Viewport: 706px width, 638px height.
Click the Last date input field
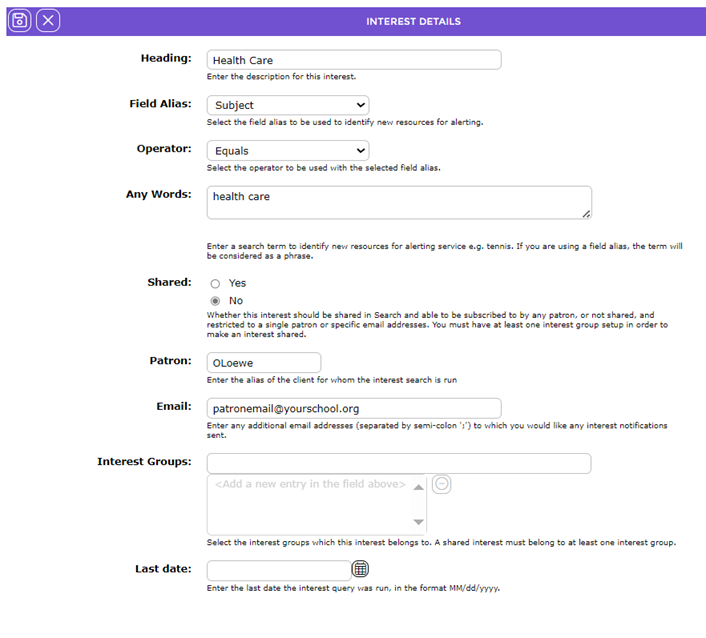tap(279, 570)
